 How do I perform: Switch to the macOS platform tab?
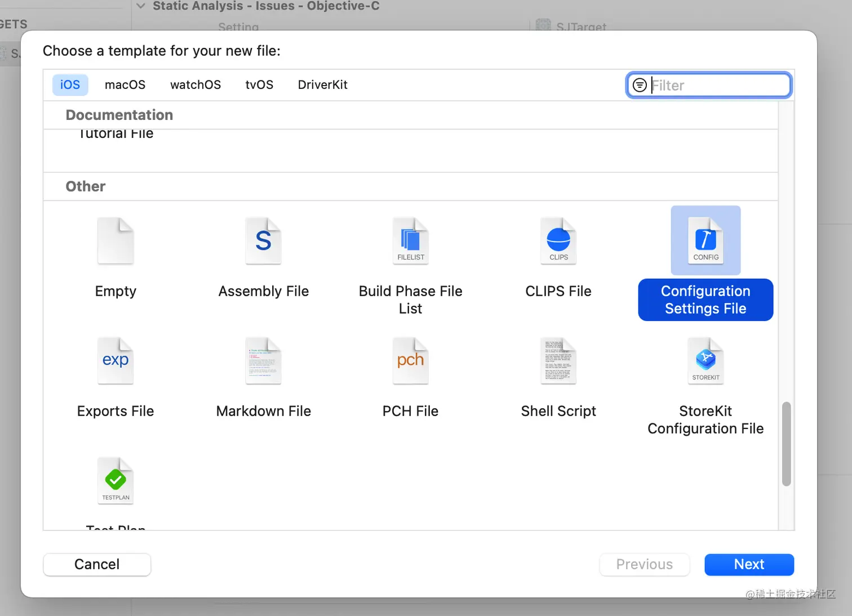pyautogui.click(x=125, y=85)
